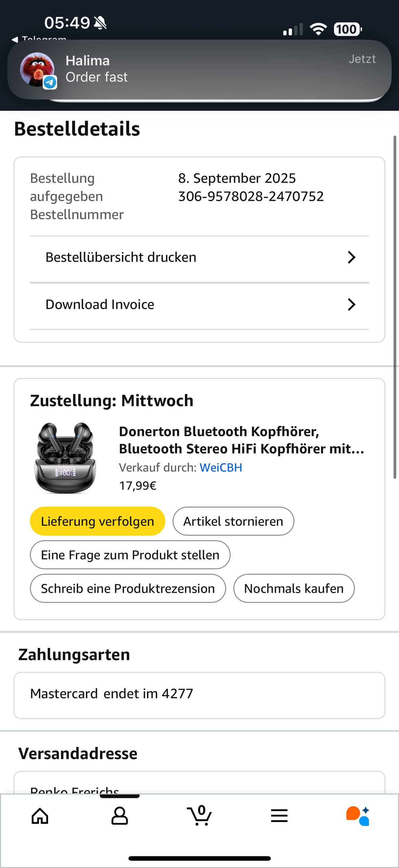
Task: Open the WeiCBH seller link
Action: click(x=221, y=468)
